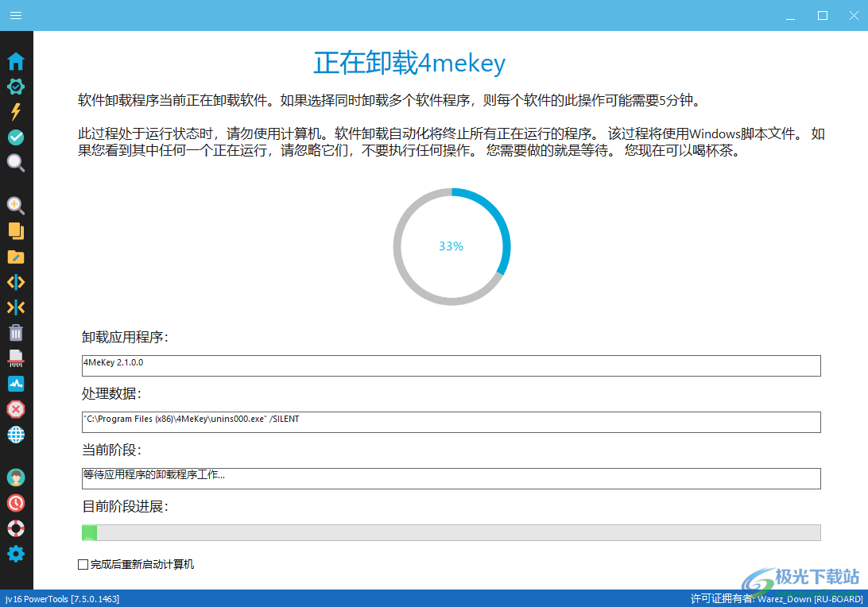Click the file shredder icon
Image resolution: width=868 pixels, height=607 pixels.
point(16,358)
